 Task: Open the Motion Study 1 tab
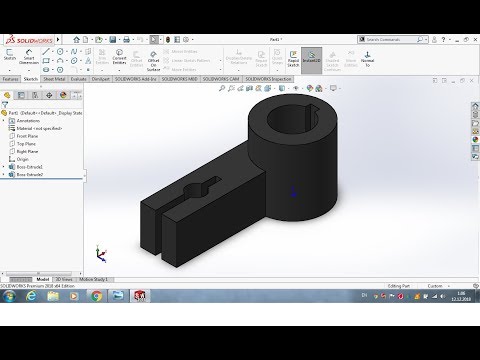point(93,279)
